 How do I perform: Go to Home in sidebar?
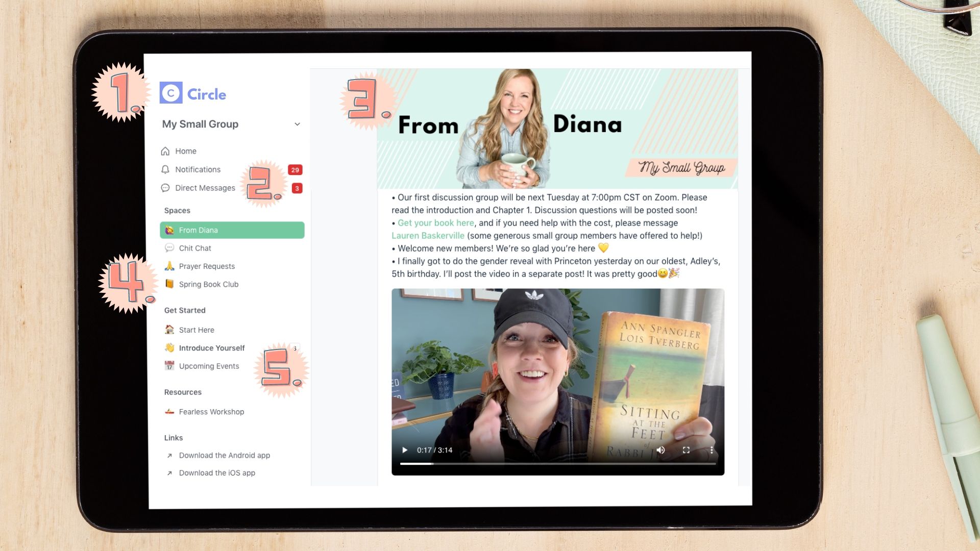(185, 152)
